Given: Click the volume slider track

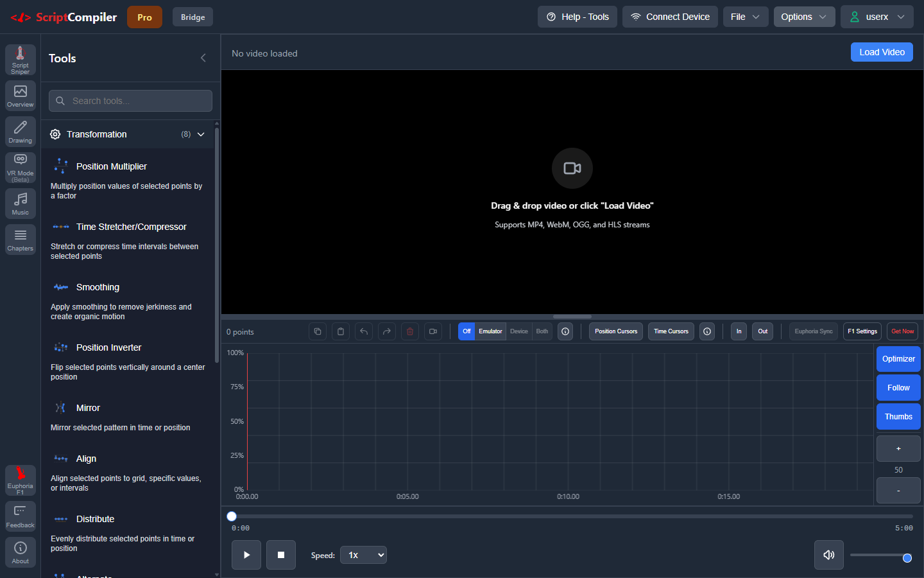Looking at the screenshot, I should click(x=880, y=555).
